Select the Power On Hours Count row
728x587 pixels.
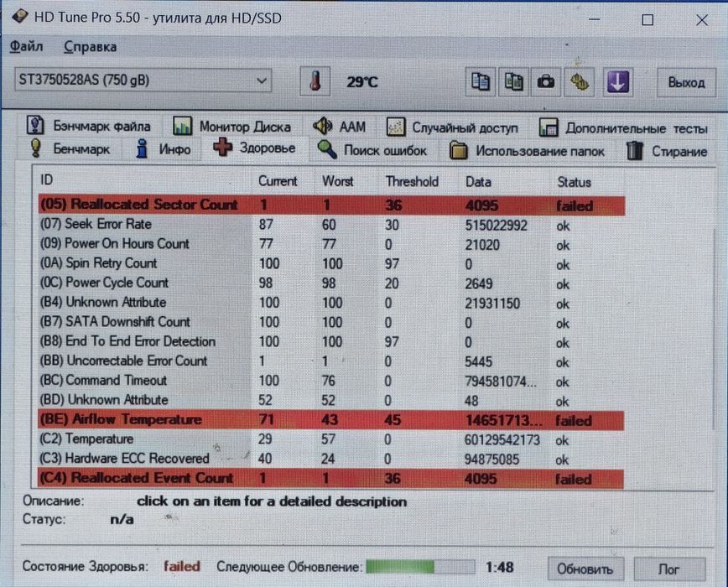(x=331, y=244)
